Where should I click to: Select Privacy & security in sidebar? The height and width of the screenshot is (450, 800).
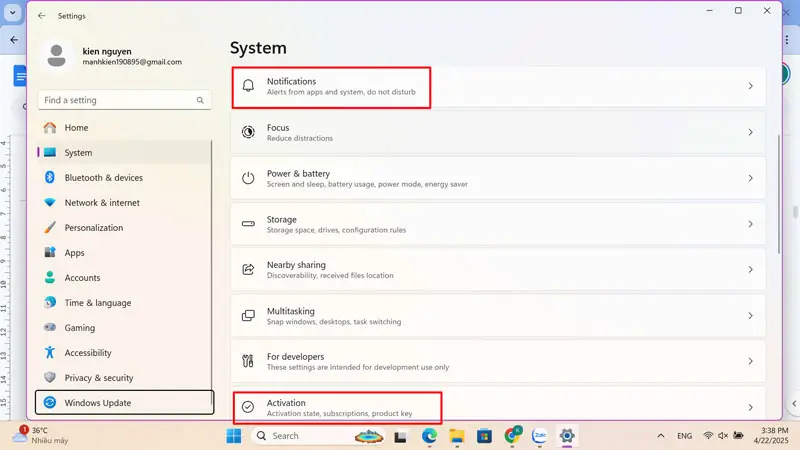click(x=124, y=378)
